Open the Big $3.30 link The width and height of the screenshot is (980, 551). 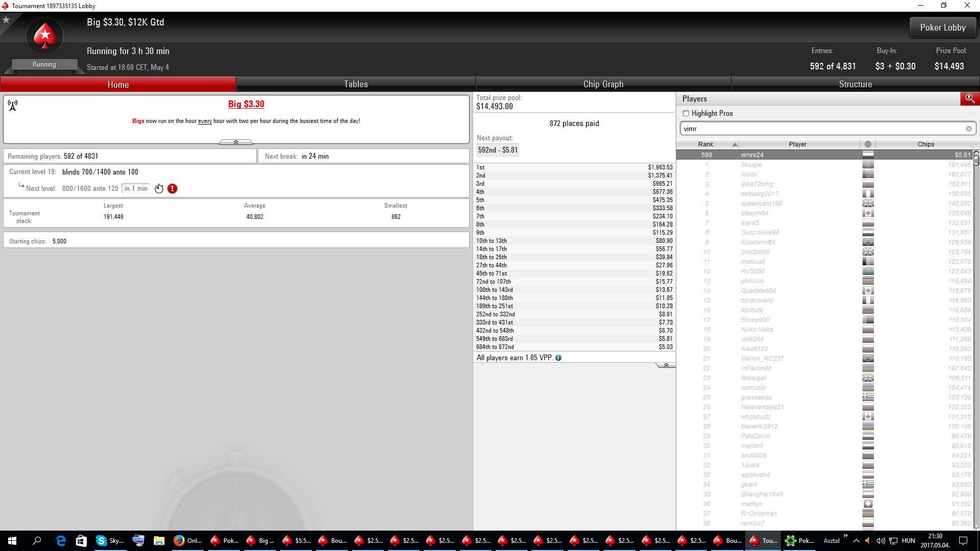(x=246, y=104)
